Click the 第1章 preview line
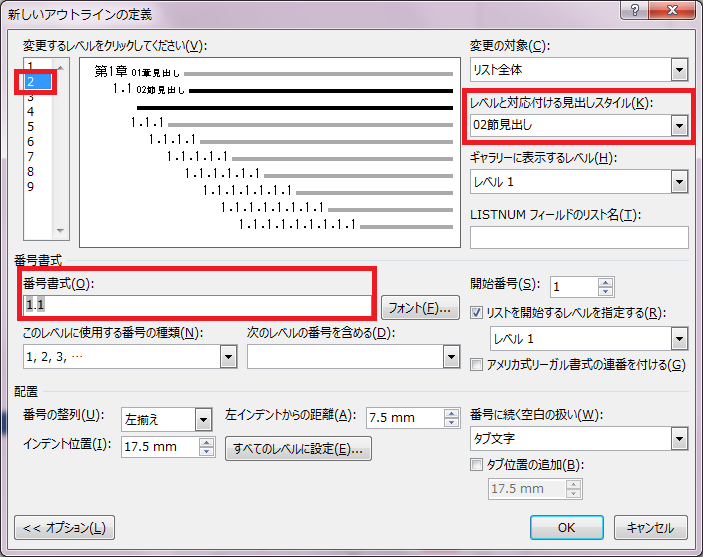703x557 pixels. click(273, 72)
